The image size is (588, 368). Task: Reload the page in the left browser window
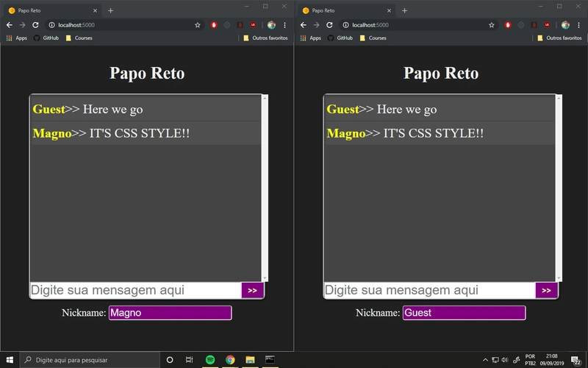(35, 25)
